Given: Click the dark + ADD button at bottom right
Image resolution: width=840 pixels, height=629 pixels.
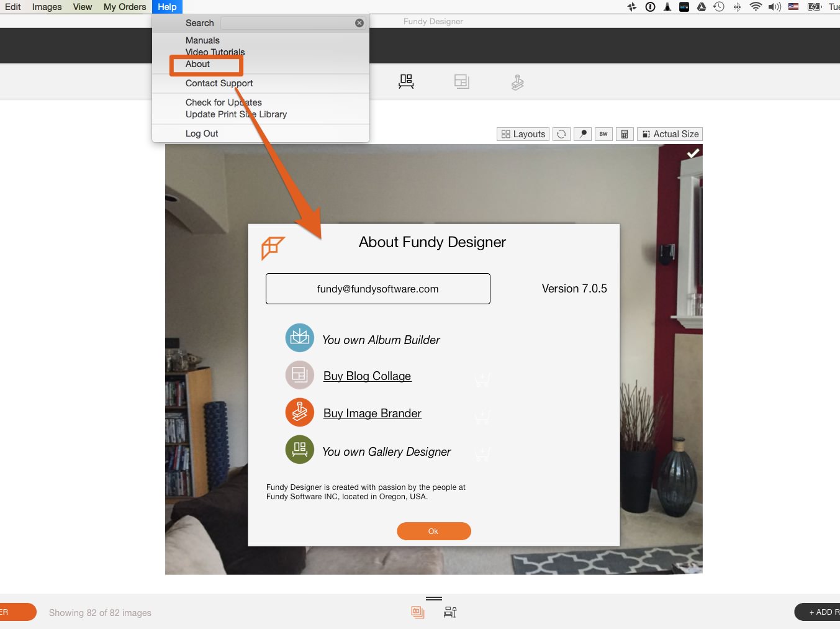Looking at the screenshot, I should tap(817, 612).
